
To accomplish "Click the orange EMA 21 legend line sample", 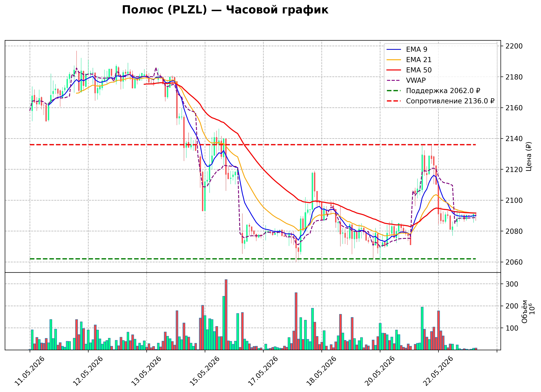I will pyautogui.click(x=394, y=60).
